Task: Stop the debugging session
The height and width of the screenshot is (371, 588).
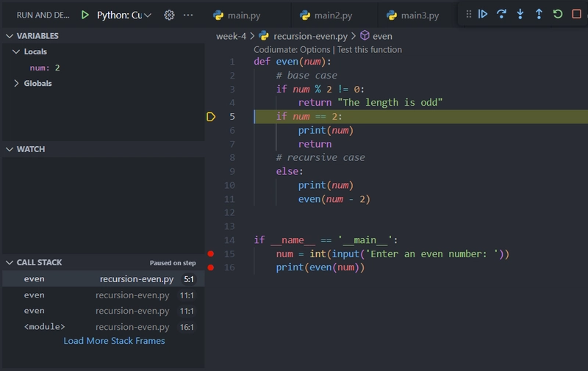Action: tap(576, 14)
